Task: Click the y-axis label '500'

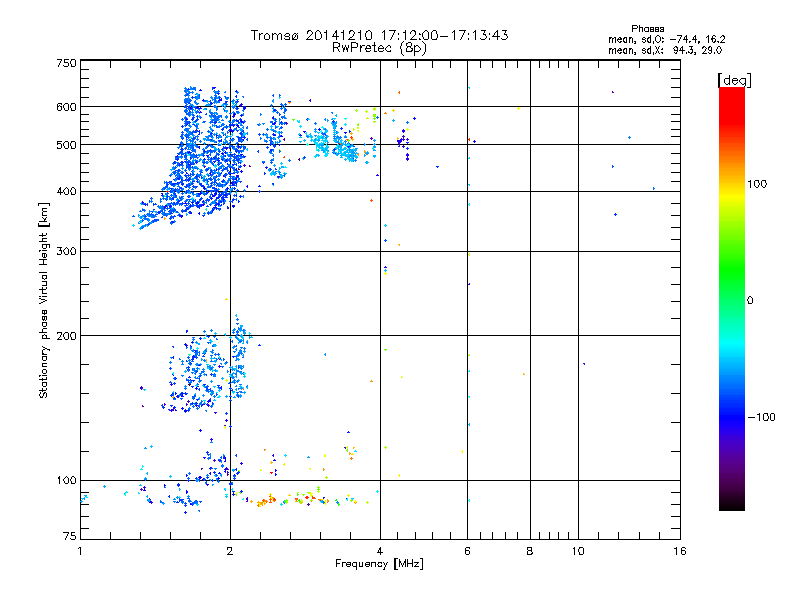Action: coord(66,144)
